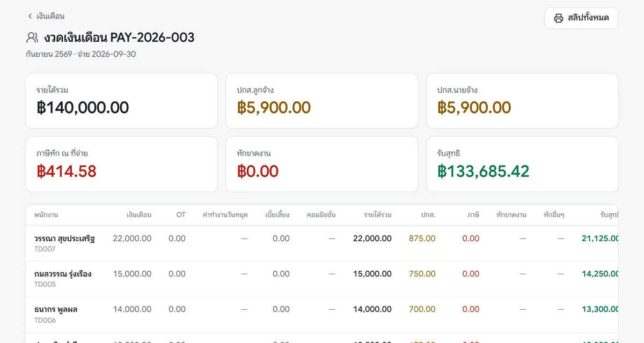644x343 pixels.
Task: Select the heading งวดเงินเดือน PAY-2026-003
Action: tap(119, 38)
